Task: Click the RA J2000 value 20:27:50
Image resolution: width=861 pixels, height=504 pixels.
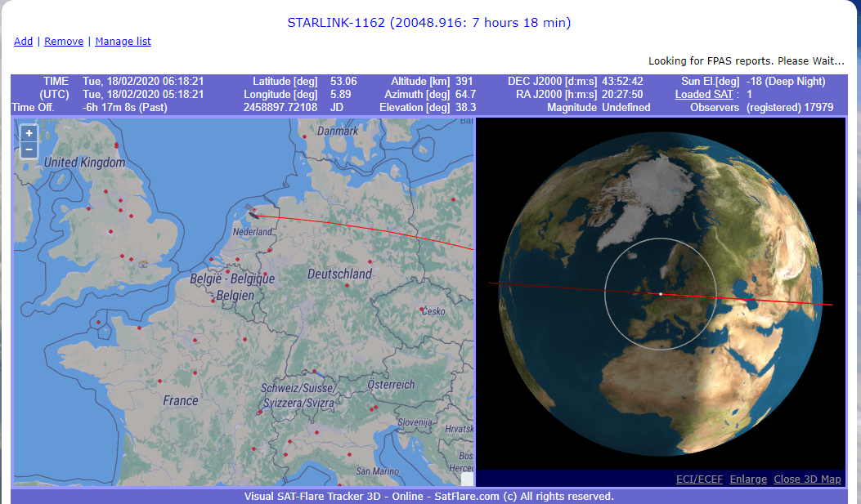Action: (622, 94)
